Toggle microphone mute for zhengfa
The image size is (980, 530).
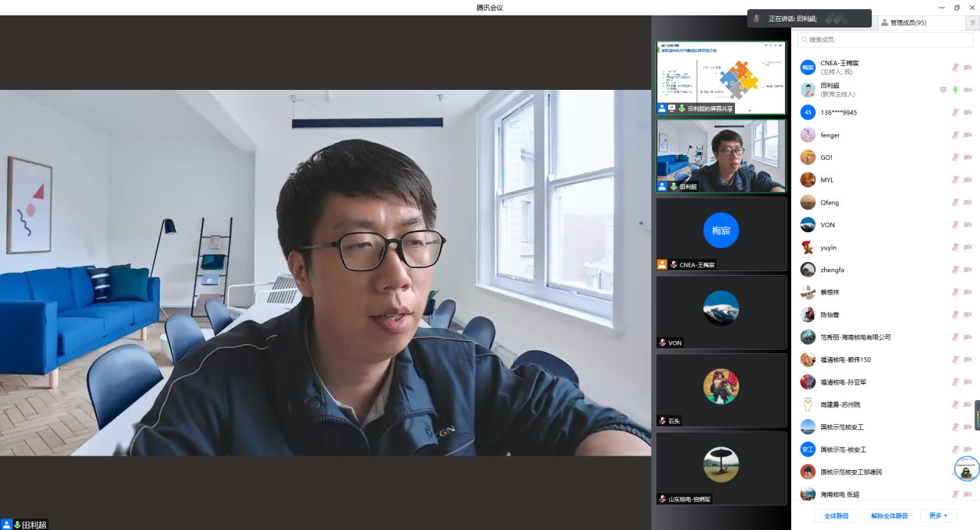[x=955, y=270]
